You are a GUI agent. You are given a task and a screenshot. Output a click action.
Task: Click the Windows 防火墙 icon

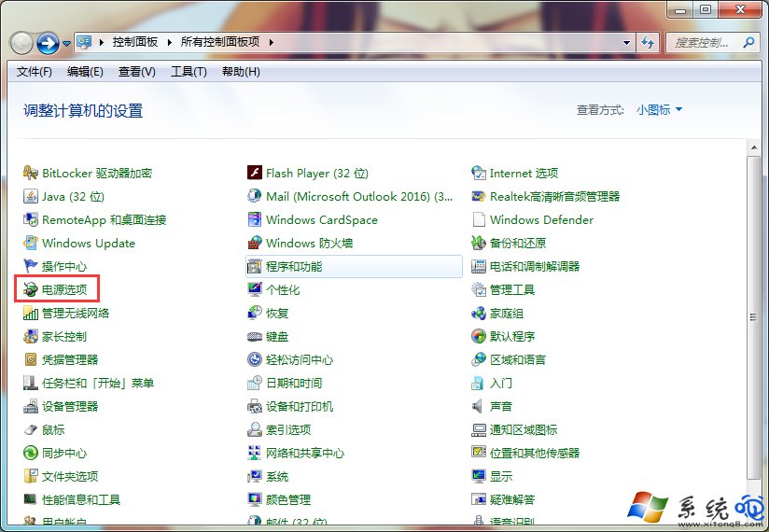(255, 244)
